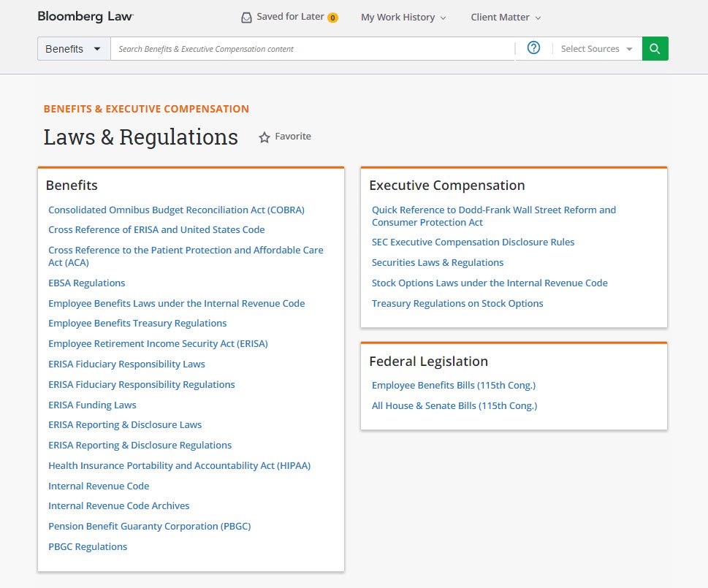This screenshot has width=708, height=588.
Task: Open Treasury Regulations on Stock Options
Action: [457, 303]
